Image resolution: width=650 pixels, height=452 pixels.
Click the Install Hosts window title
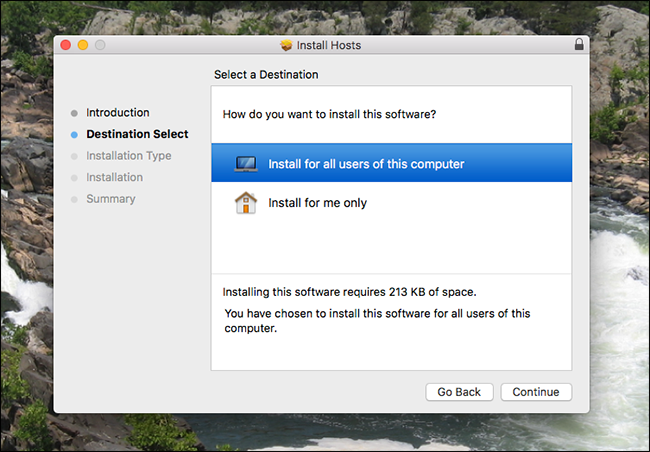(x=329, y=45)
